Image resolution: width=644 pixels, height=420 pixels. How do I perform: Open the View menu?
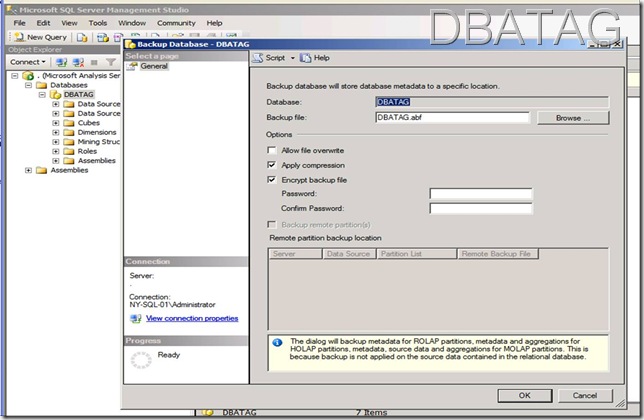[69, 23]
